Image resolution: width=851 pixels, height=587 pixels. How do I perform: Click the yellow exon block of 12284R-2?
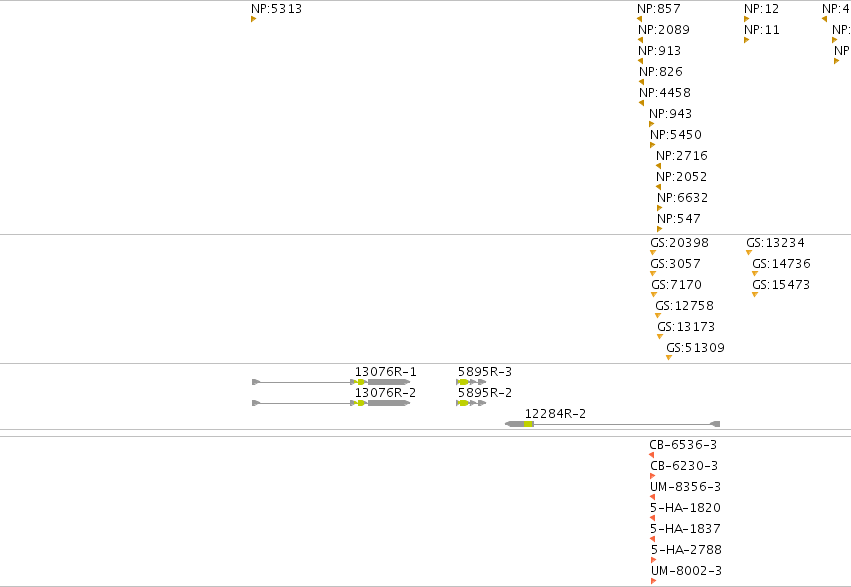529,424
